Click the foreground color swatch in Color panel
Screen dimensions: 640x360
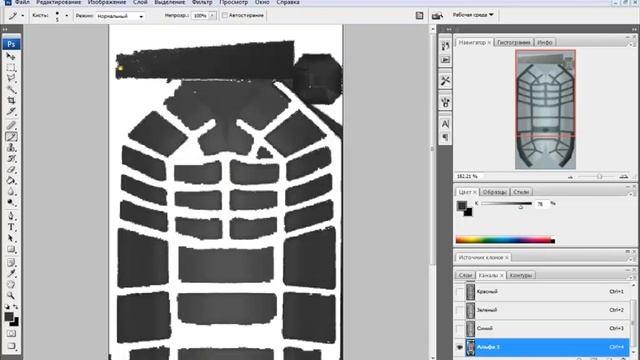(x=462, y=205)
